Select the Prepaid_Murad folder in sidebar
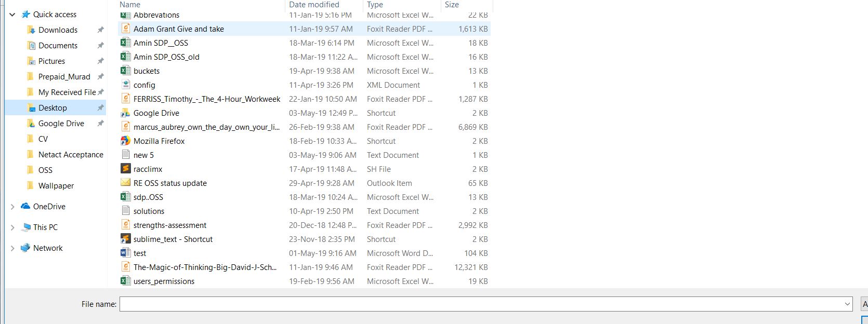The width and height of the screenshot is (868, 324). (64, 77)
